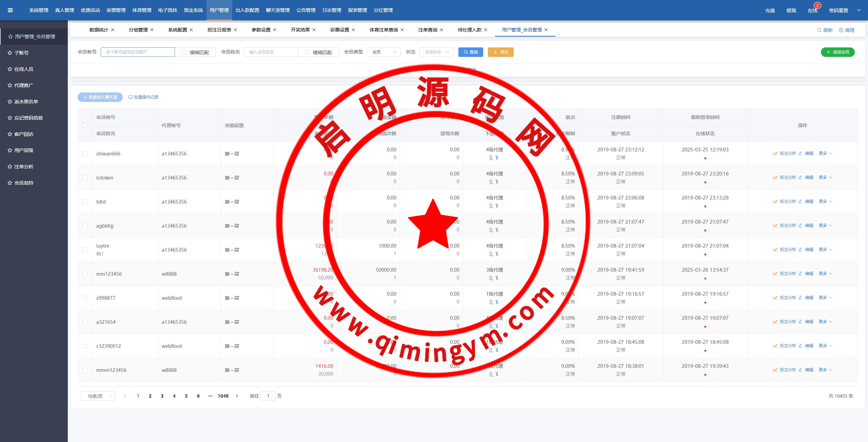
Task: Click the blue 查询 search button
Action: coord(471,52)
